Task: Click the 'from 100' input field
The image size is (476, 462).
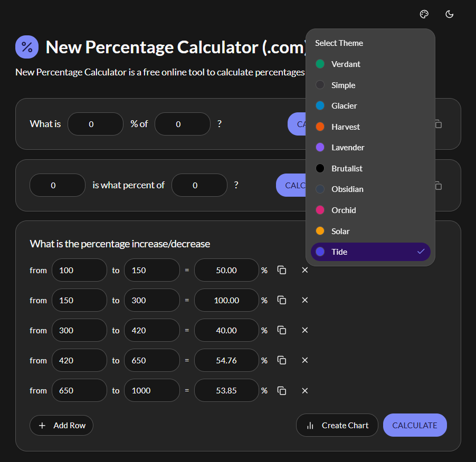Action: point(79,270)
